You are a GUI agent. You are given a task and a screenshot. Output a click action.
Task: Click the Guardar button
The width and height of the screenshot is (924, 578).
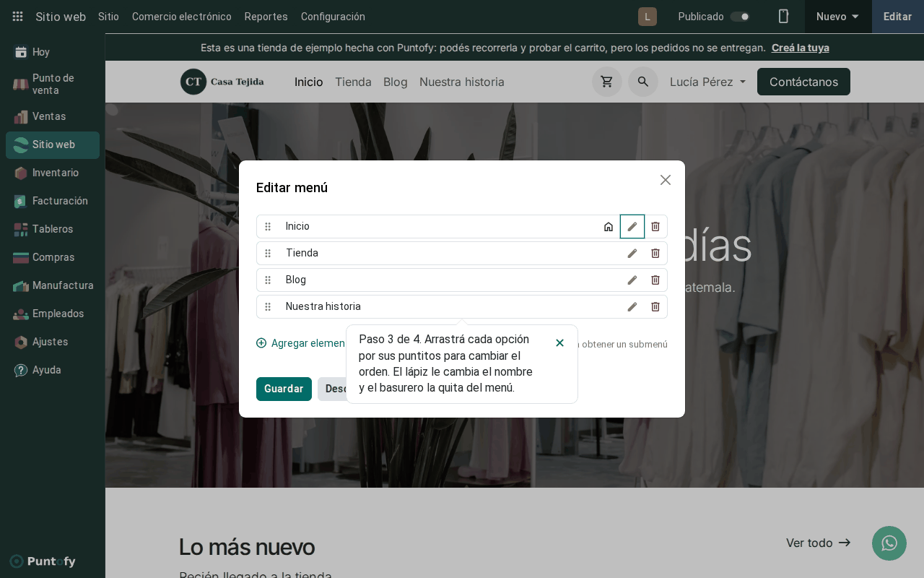pyautogui.click(x=284, y=389)
